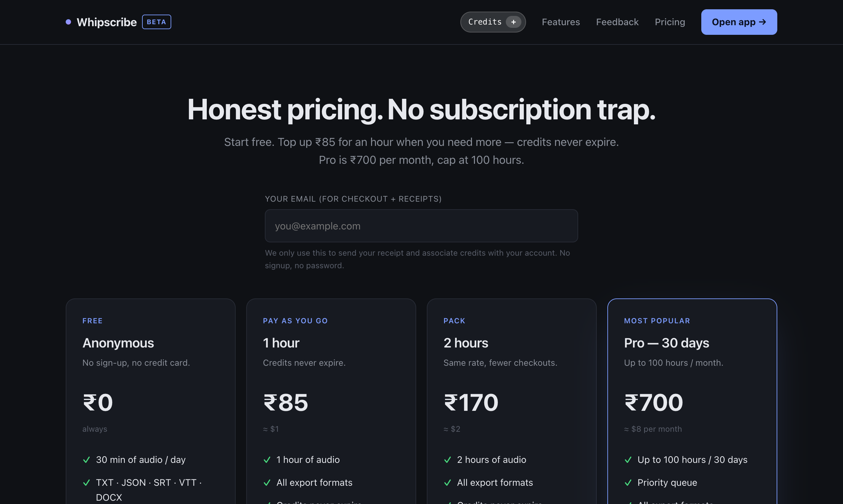The height and width of the screenshot is (504, 843).
Task: Click the checkmark beside 'All export formats' in Pack card
Action: click(447, 482)
